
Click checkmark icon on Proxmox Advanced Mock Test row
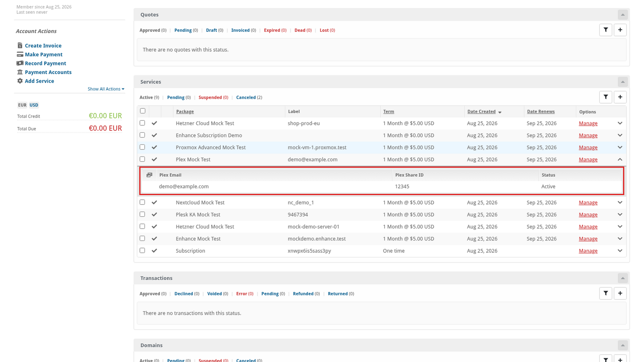click(154, 147)
